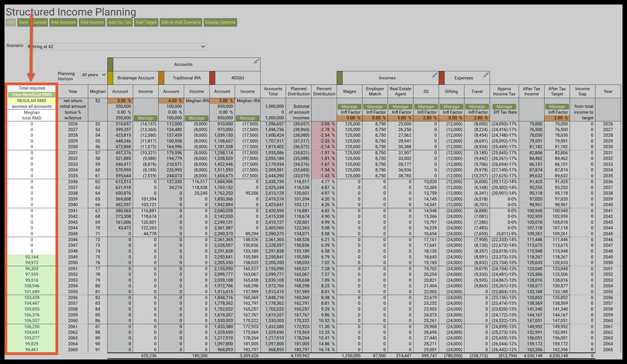
Task: Edit the Gifting inflation factor field
Action: coord(451,118)
